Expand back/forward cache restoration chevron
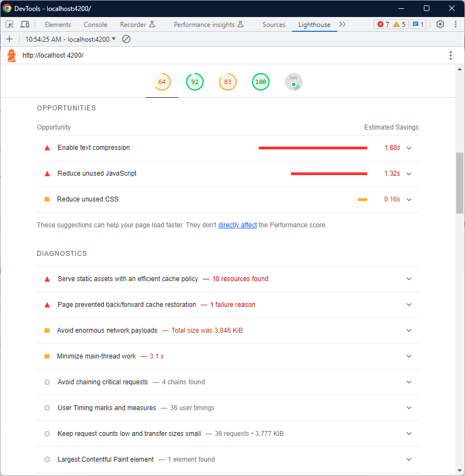The width and height of the screenshot is (465, 476). tap(409, 305)
